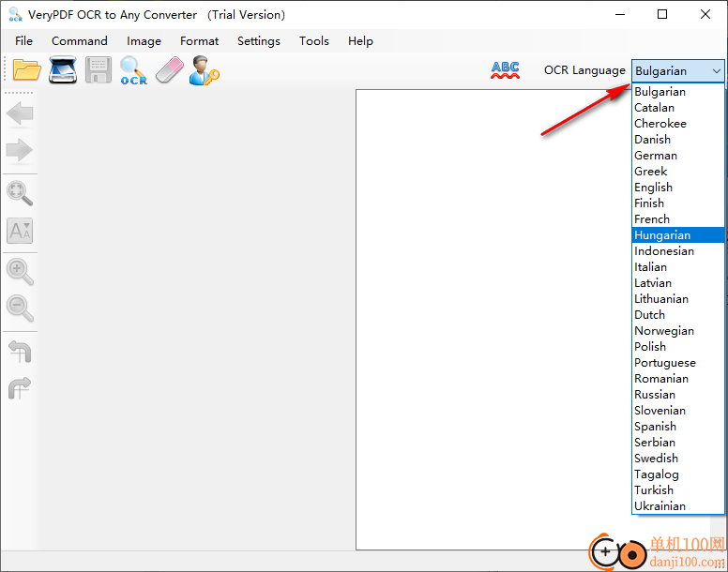Choose Latvian from language list
Viewport: 728px width, 572px height.
(x=678, y=283)
